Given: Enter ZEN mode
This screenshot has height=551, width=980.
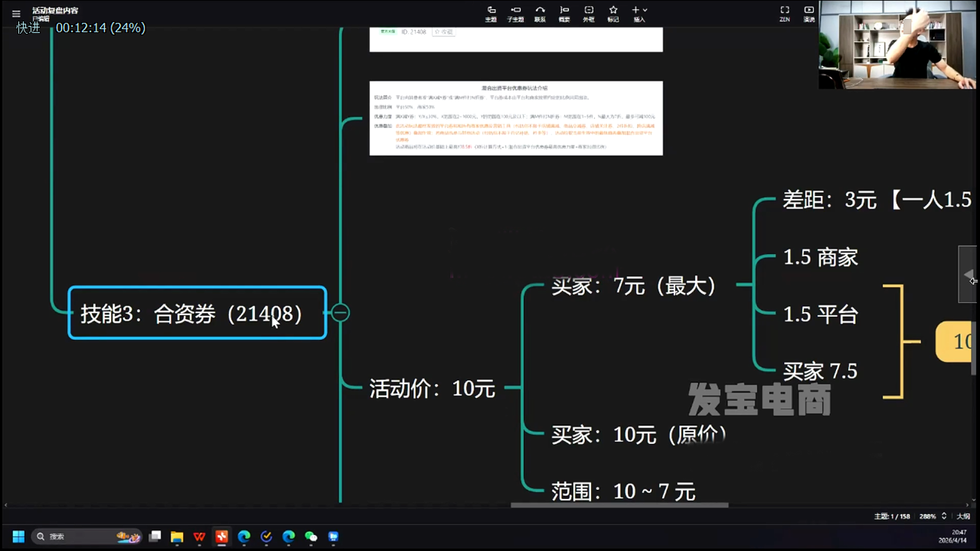Looking at the screenshot, I should pos(785,13).
